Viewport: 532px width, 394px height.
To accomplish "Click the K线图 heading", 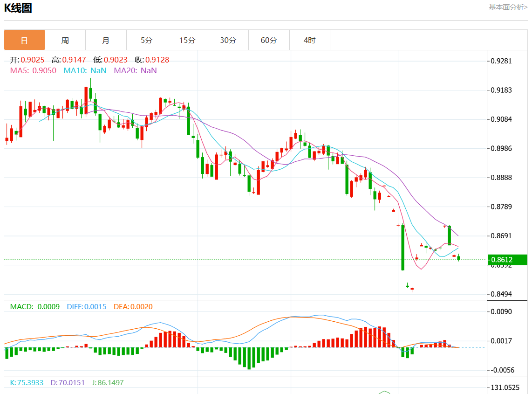I will pos(18,8).
